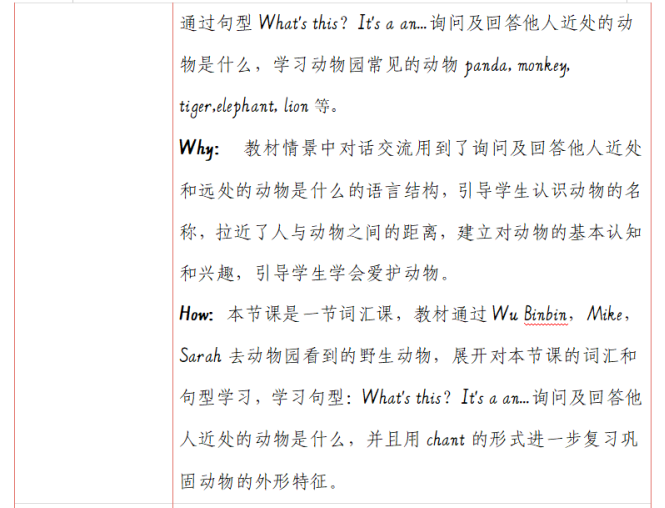Click the text '物是什么，学习动物园常见的动物'
Viewport: 665px width, 508px height.
[x=319, y=65]
